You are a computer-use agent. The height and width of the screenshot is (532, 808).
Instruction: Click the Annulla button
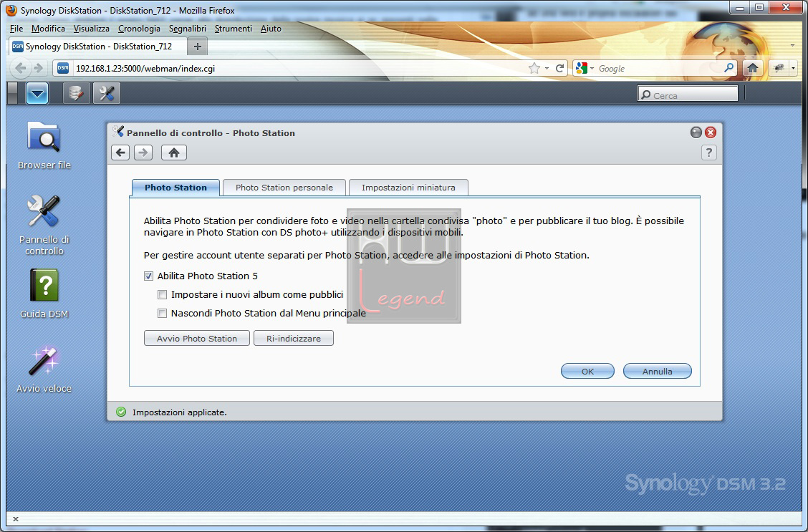coord(657,372)
